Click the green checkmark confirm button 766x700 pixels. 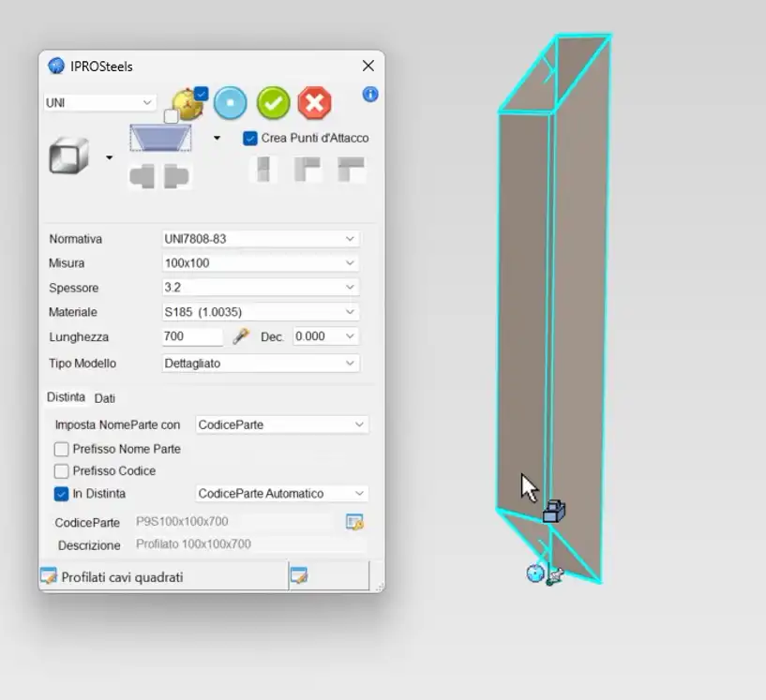[274, 103]
